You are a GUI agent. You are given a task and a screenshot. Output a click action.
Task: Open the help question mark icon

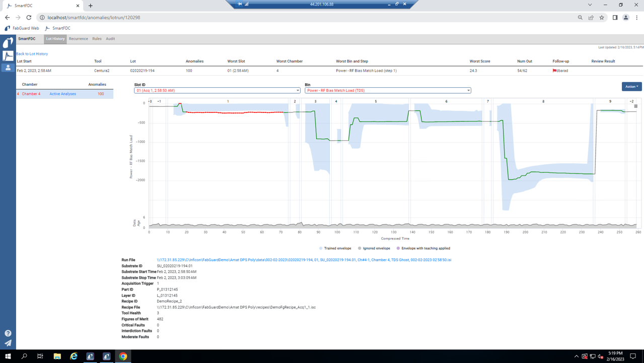point(8,333)
